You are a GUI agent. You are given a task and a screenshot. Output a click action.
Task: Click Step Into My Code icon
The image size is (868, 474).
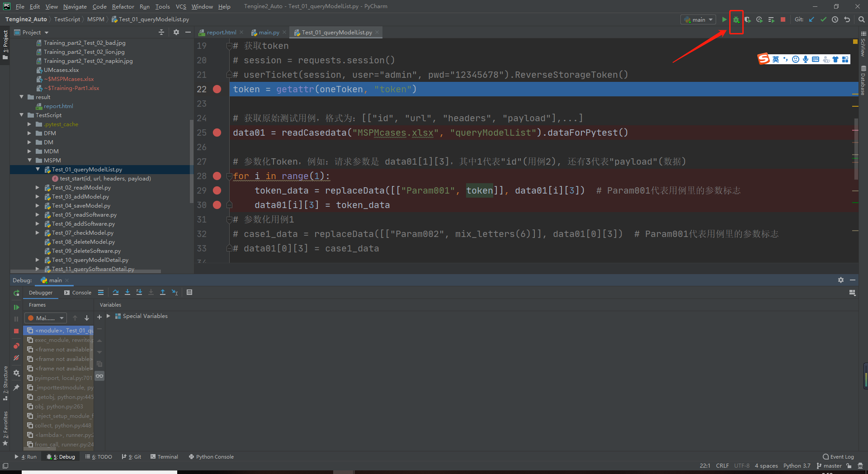(139, 292)
